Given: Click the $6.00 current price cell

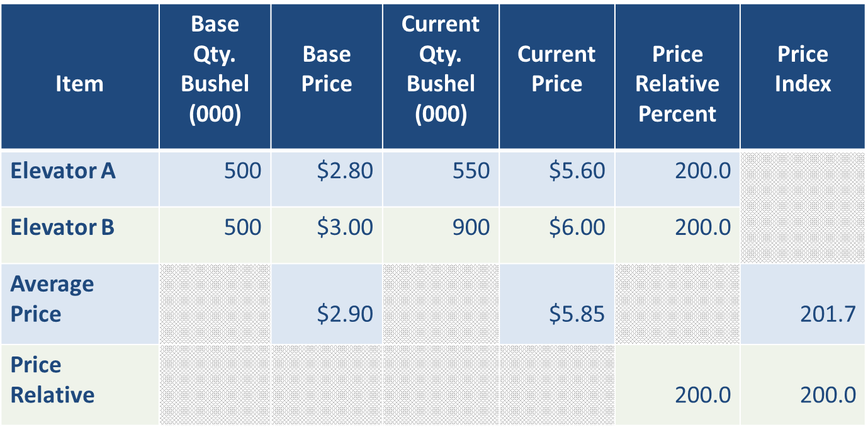Looking at the screenshot, I should pos(577,227).
